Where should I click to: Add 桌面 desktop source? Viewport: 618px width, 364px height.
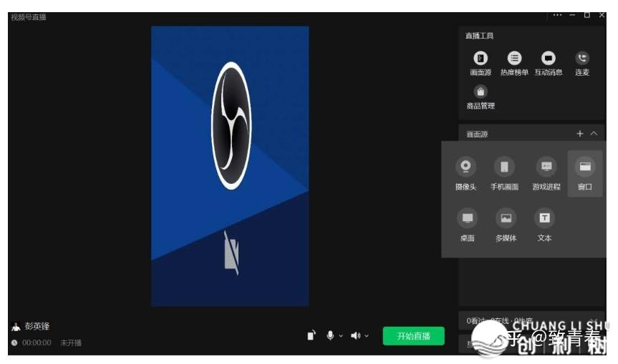tap(467, 225)
